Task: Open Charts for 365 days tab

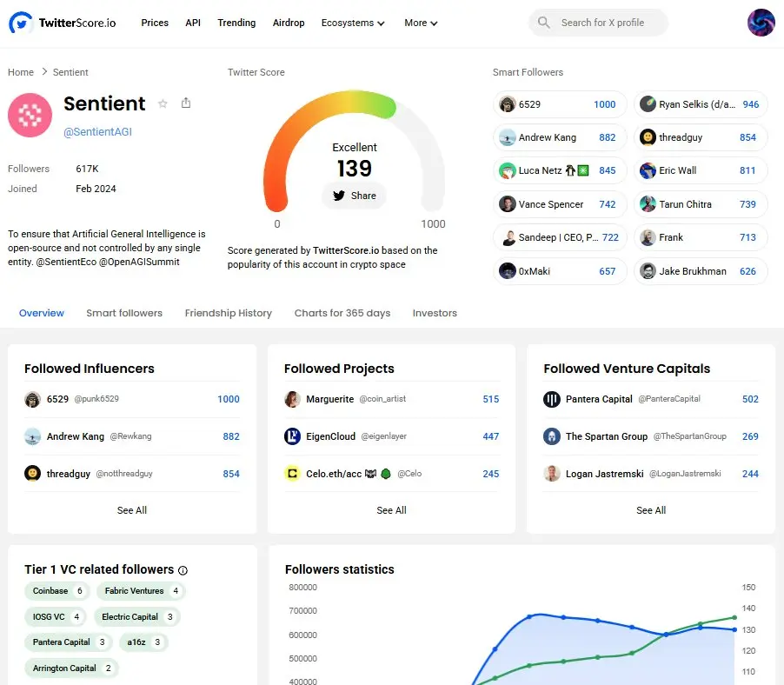Action: pyautogui.click(x=342, y=313)
